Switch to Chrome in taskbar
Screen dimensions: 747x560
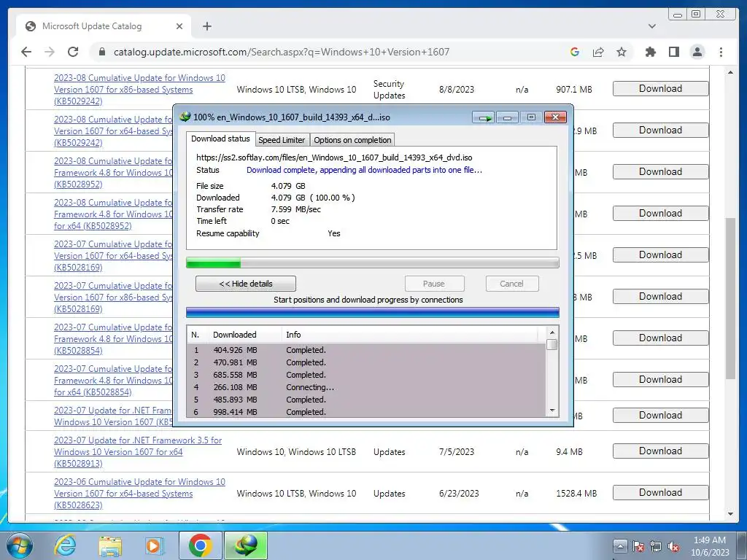click(x=200, y=545)
